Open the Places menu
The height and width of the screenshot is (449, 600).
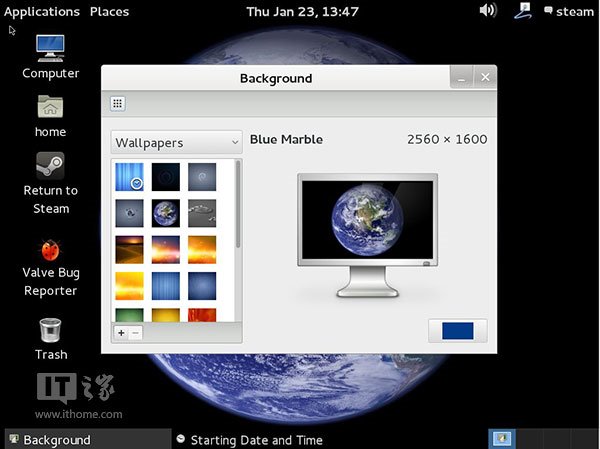(109, 11)
